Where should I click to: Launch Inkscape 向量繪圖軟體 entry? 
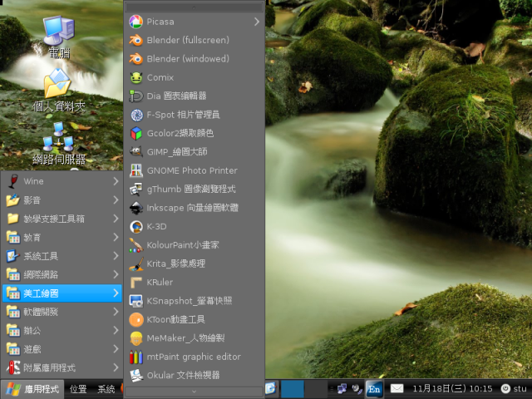[194, 208]
